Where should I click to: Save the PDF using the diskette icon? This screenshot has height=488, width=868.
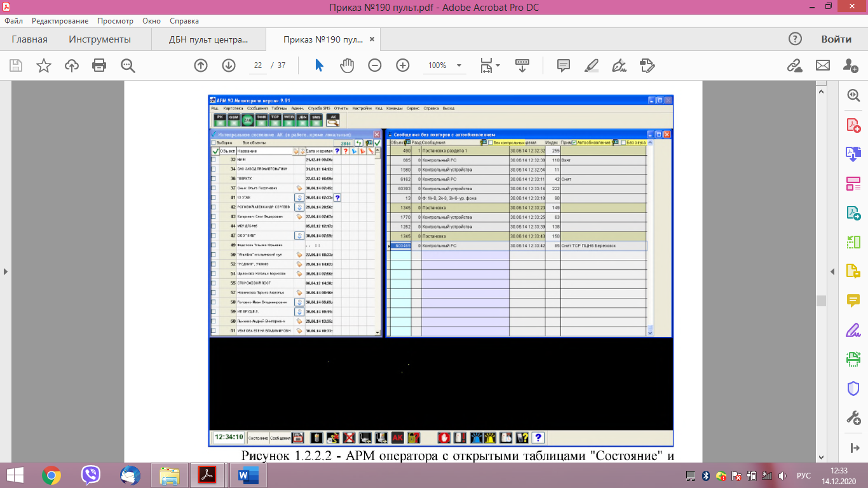point(16,65)
